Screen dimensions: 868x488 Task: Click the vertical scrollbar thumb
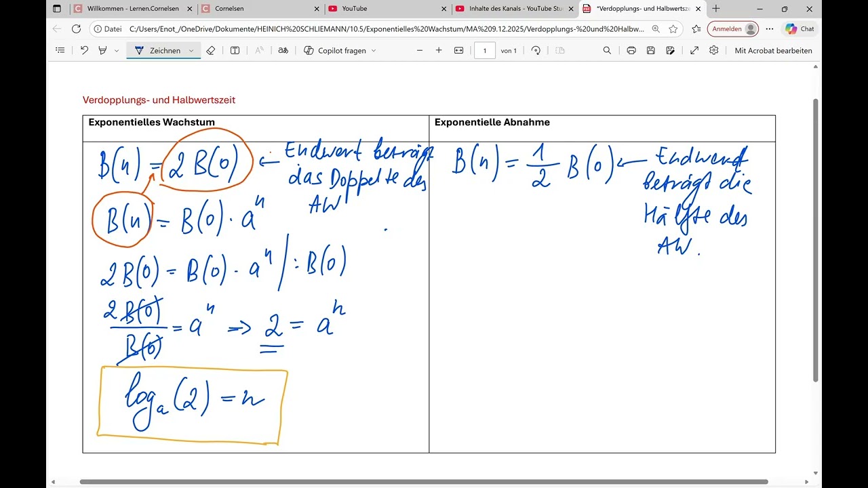[816, 240]
